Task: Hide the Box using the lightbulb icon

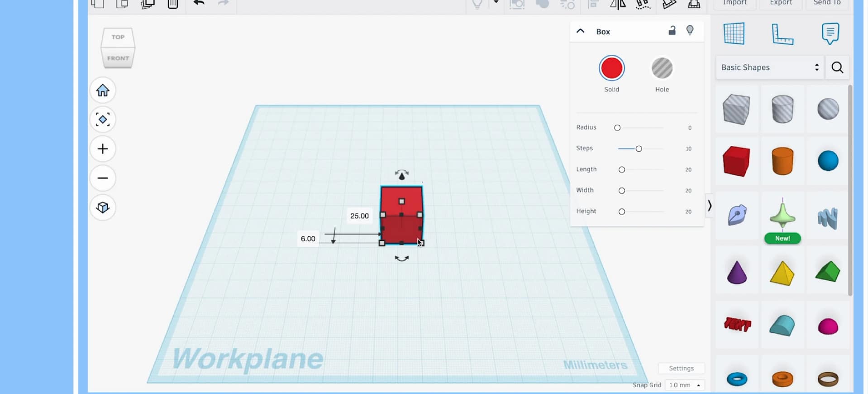Action: [x=690, y=30]
